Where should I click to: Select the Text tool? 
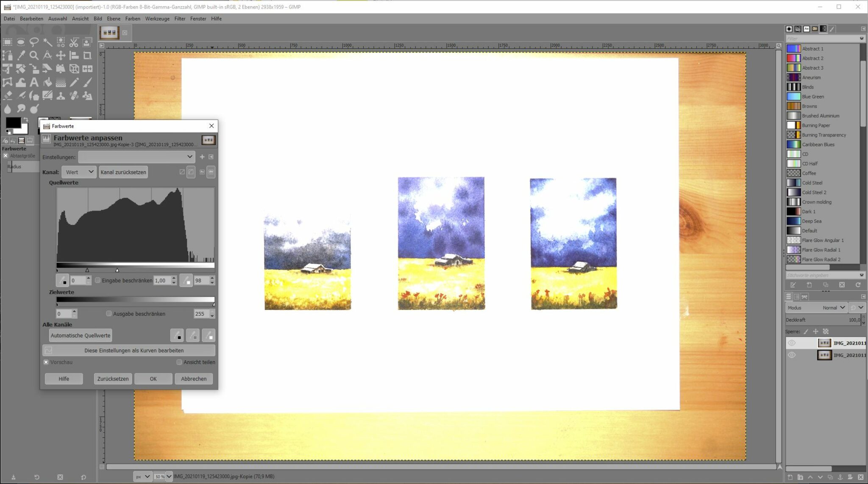click(x=34, y=82)
